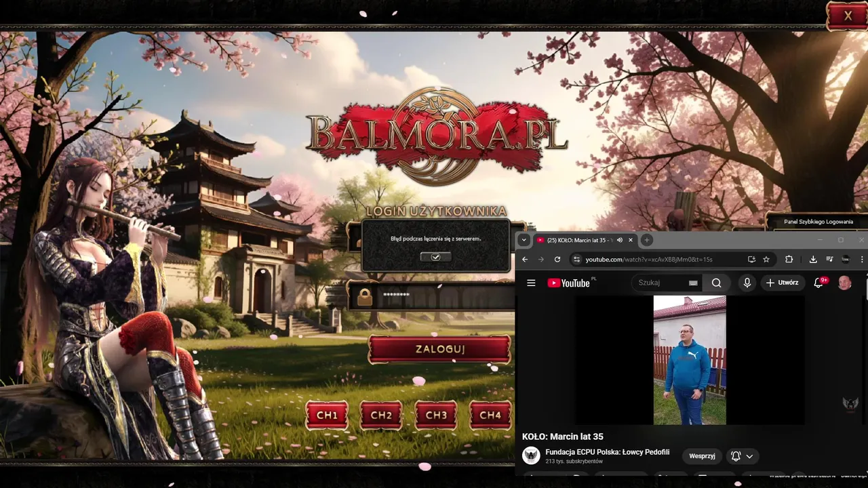Click the YouTube search magnifier button
The width and height of the screenshot is (868, 488).
click(716, 283)
